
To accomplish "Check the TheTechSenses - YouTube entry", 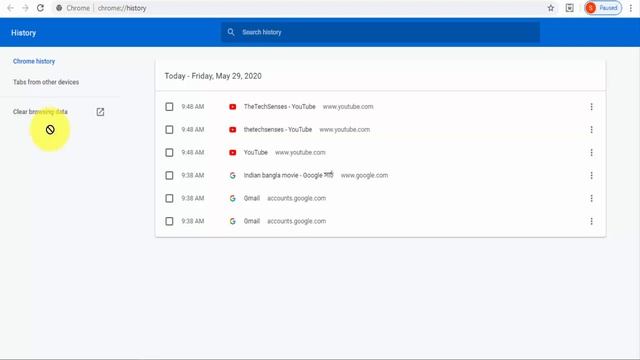I will tap(169, 107).
